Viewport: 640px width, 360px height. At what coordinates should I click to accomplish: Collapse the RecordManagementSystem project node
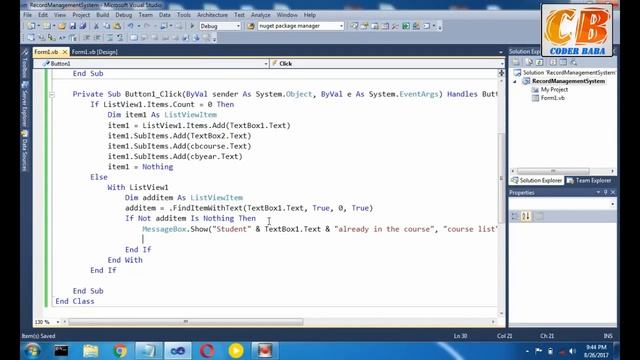click(515, 81)
